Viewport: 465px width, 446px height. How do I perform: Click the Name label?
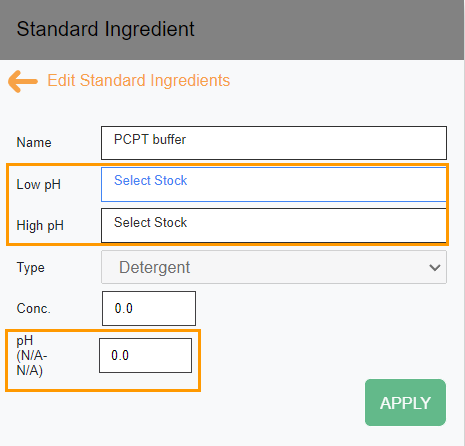34,143
